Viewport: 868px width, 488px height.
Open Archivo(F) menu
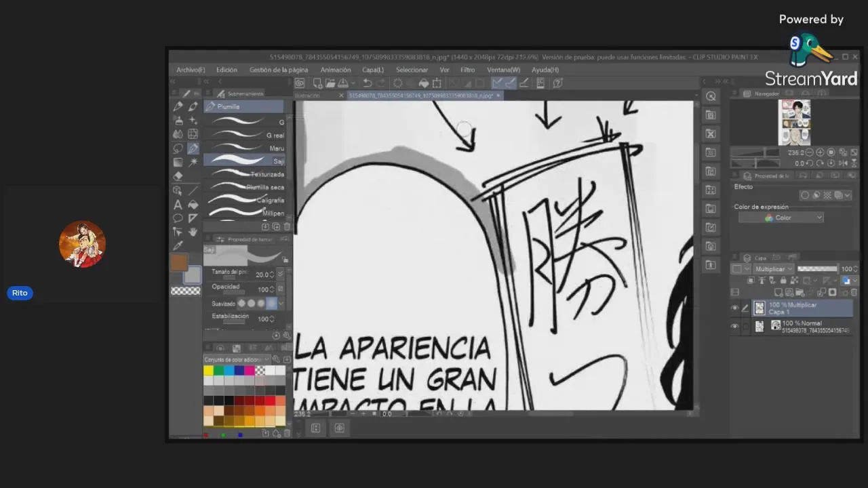(191, 70)
